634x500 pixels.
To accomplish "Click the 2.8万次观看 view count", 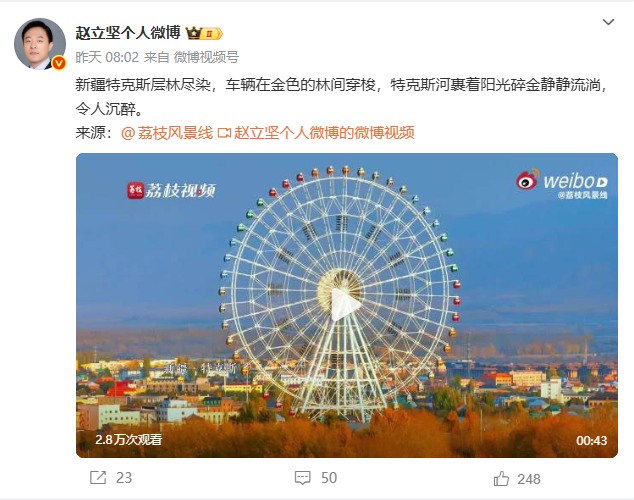I will (129, 439).
